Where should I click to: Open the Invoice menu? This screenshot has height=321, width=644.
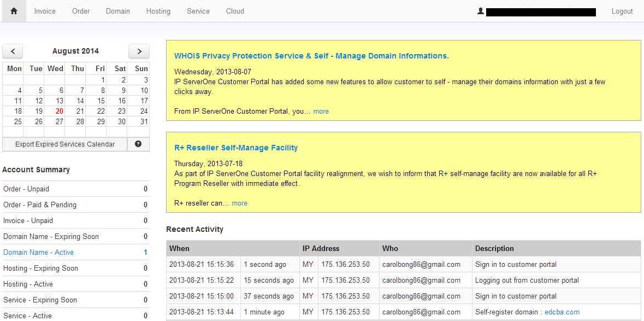coord(45,11)
